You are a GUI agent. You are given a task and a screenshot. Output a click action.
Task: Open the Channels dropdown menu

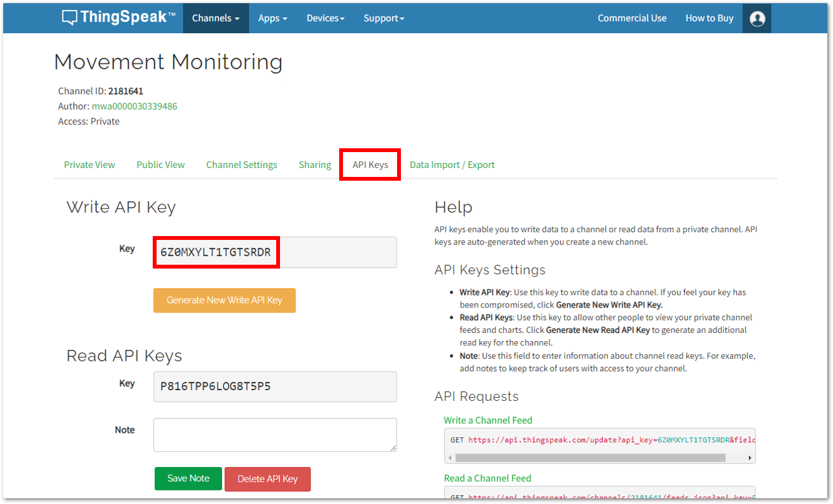pos(216,18)
